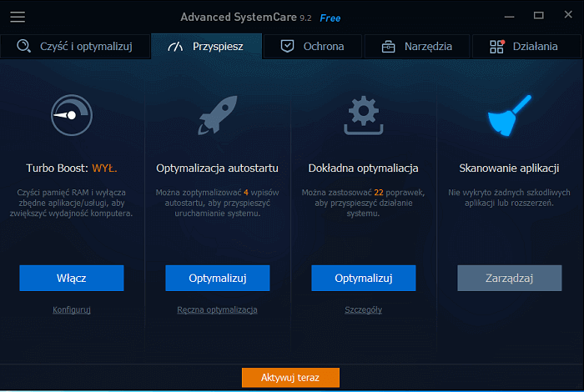This screenshot has width=584, height=392.
Task: Open the Szczegóły link
Action: pos(363,309)
